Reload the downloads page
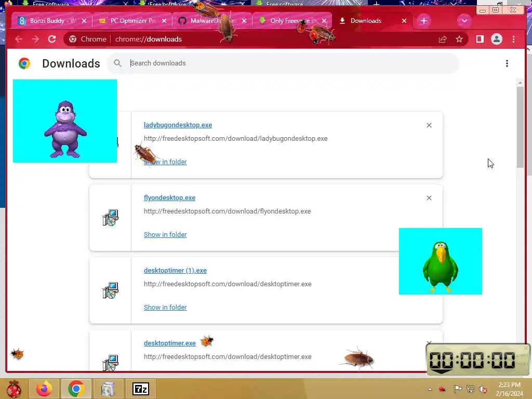Image resolution: width=532 pixels, height=399 pixels. coord(52,39)
